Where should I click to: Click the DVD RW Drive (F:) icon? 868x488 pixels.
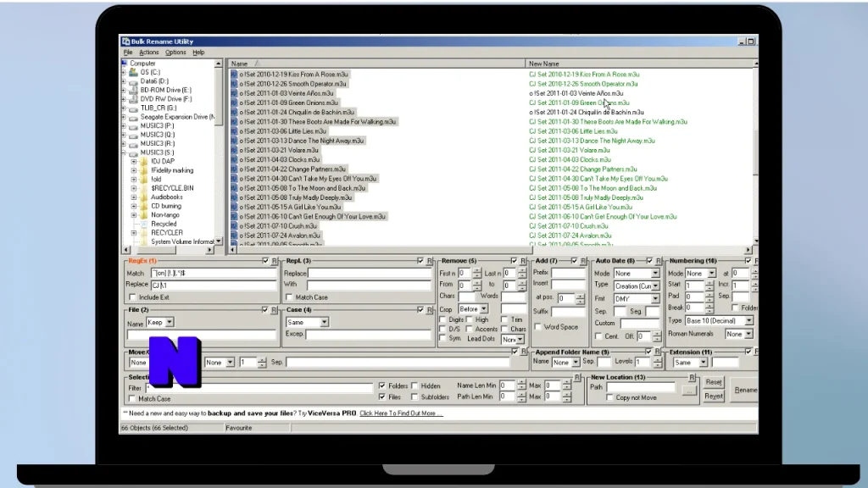coord(133,99)
